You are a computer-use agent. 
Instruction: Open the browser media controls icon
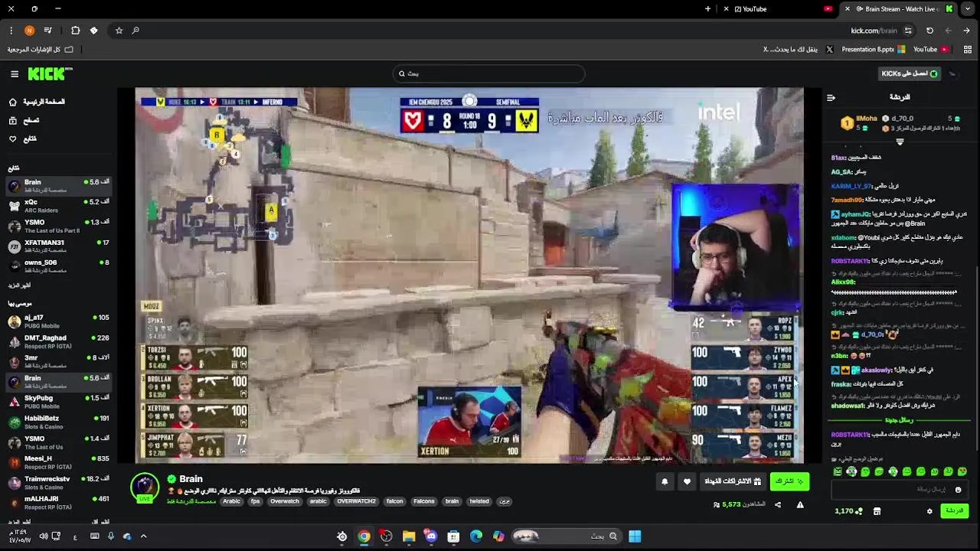(47, 31)
